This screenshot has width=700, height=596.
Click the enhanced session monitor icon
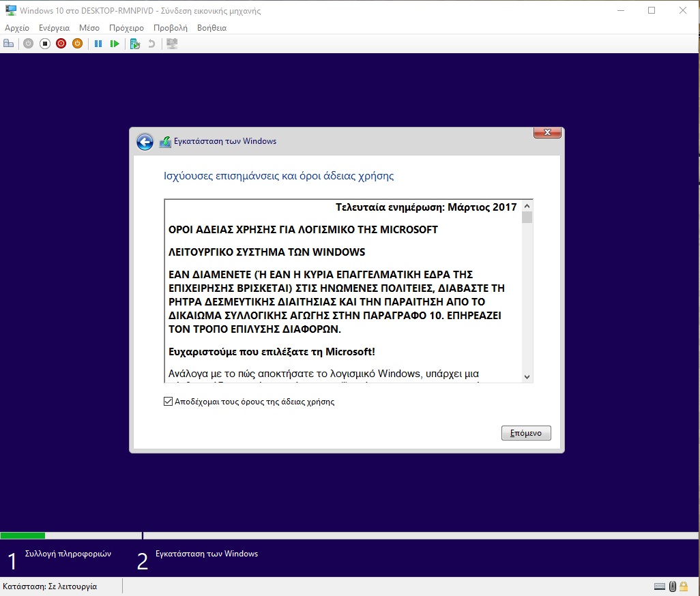coord(172,44)
